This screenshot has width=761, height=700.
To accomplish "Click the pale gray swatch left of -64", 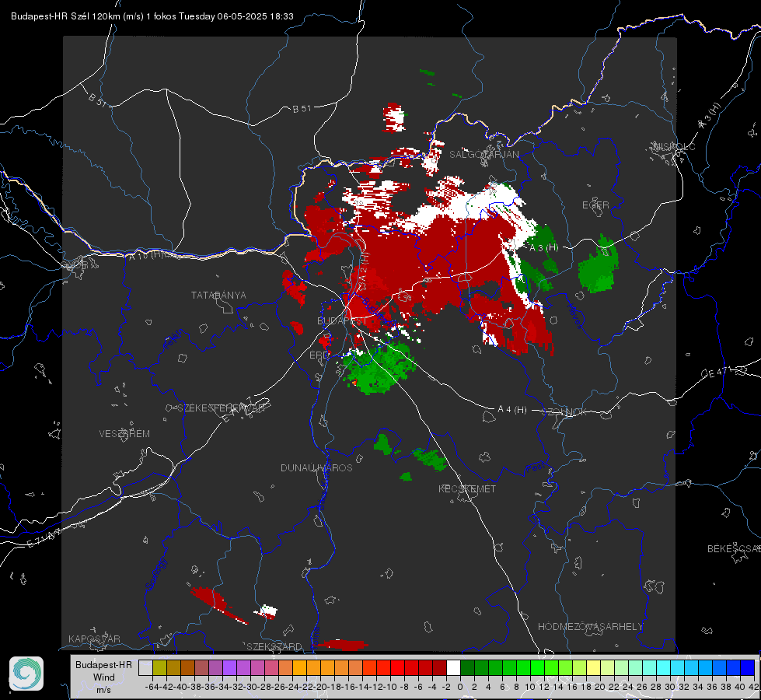I will 145,668.
